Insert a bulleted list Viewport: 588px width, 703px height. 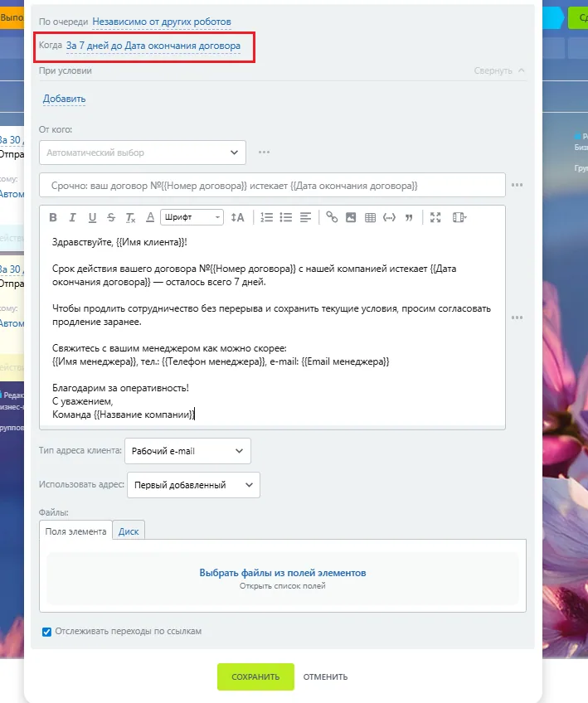click(285, 217)
